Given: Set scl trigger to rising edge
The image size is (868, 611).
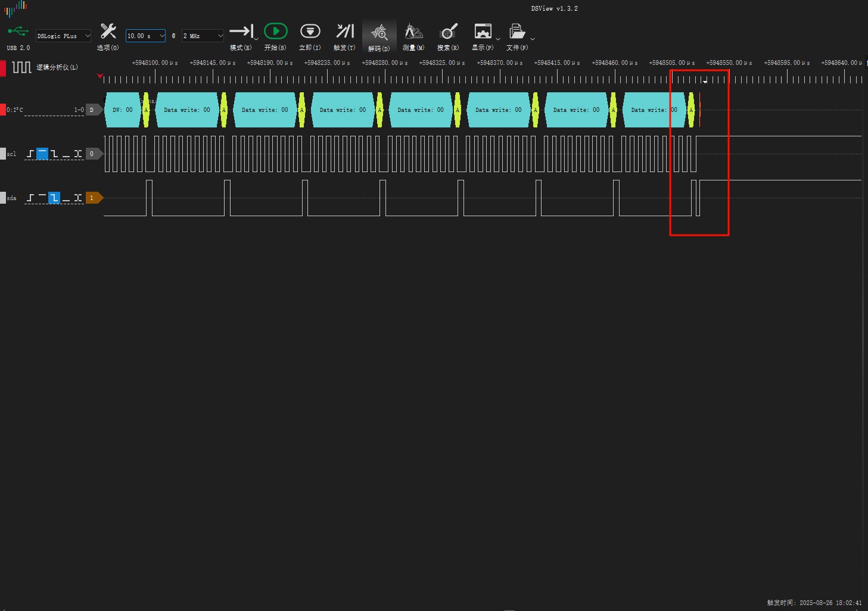Looking at the screenshot, I should (30, 154).
